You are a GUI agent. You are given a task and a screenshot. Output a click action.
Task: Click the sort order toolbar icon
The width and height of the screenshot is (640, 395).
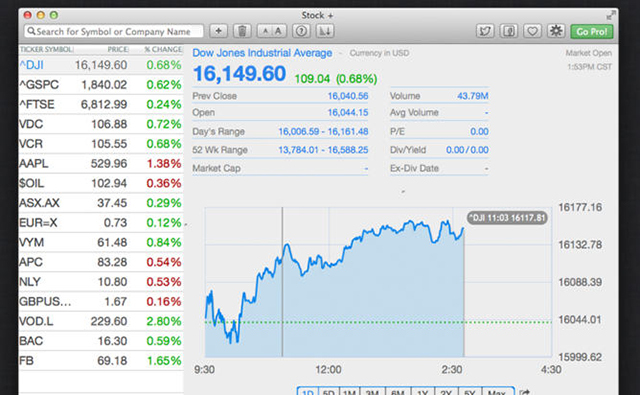[x=325, y=31]
